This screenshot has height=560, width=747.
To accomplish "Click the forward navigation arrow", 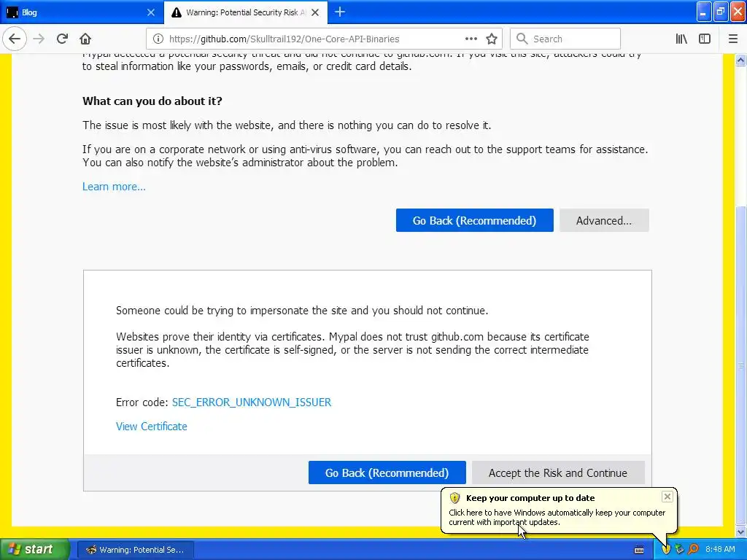I will (x=39, y=39).
